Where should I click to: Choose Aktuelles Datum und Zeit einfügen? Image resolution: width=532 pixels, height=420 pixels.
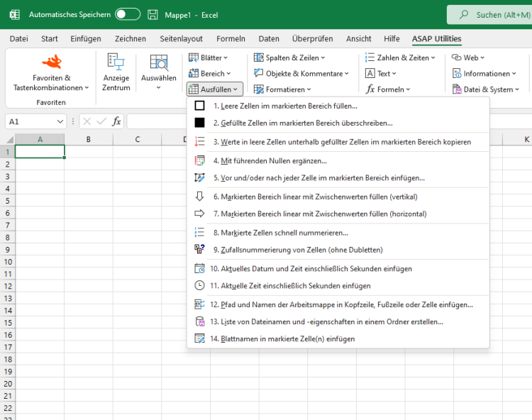tap(338, 269)
